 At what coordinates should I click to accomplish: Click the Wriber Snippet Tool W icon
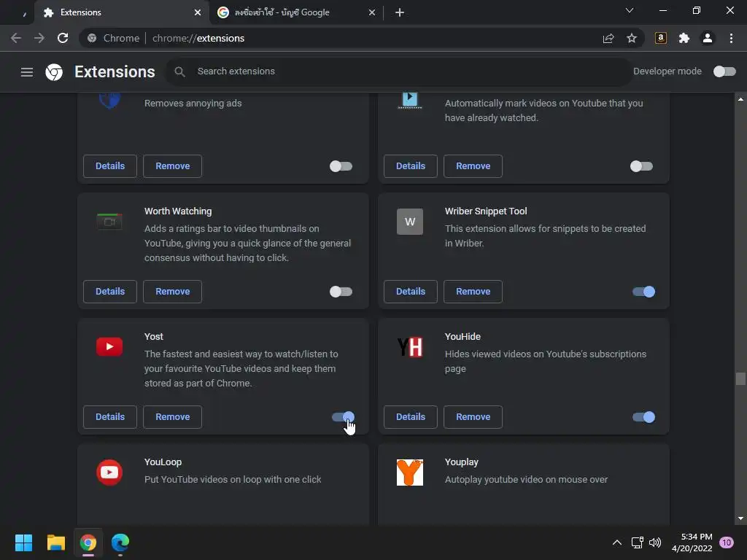pos(410,222)
